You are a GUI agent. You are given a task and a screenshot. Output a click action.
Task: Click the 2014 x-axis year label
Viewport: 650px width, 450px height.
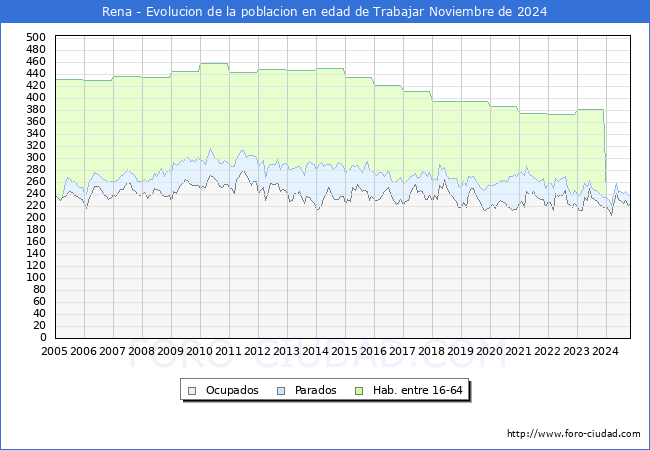click(315, 351)
